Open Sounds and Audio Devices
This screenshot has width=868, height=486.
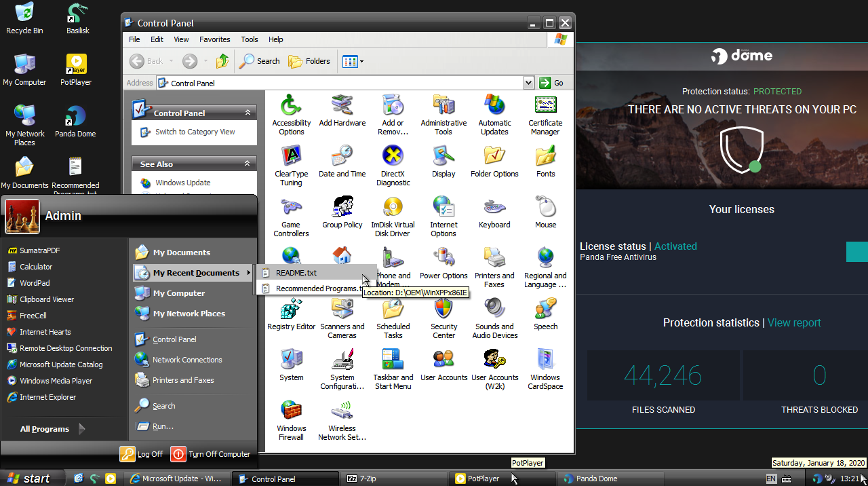click(x=494, y=318)
